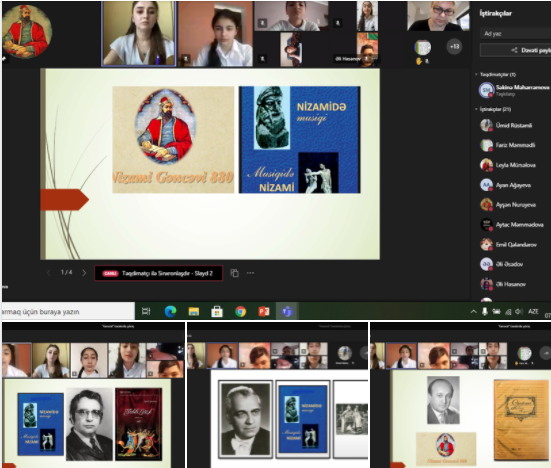Click Aytac Məmmədova's dark avatar
Screen dimensions: 551x468
[x=486, y=225]
